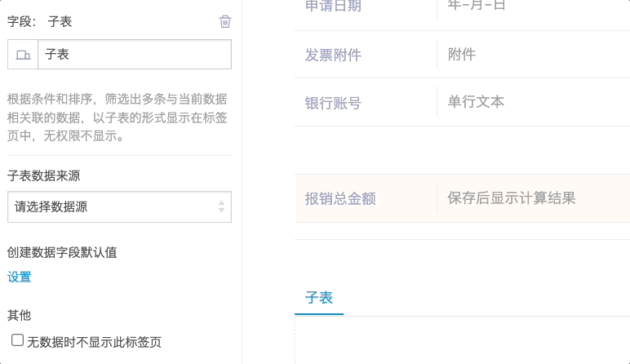Viewport: 630px width, 364px height.
Task: Click the 子表数据来源 section label
Action: click(44, 175)
